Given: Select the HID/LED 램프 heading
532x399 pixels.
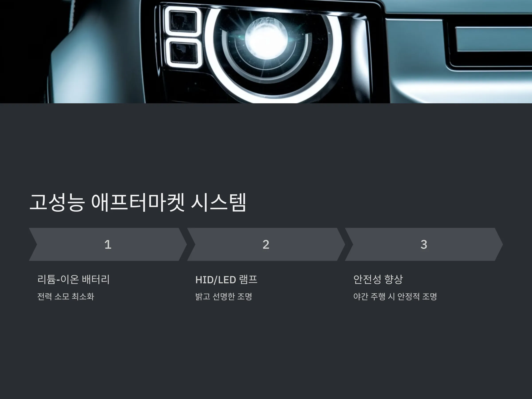Looking at the screenshot, I should point(226,280).
